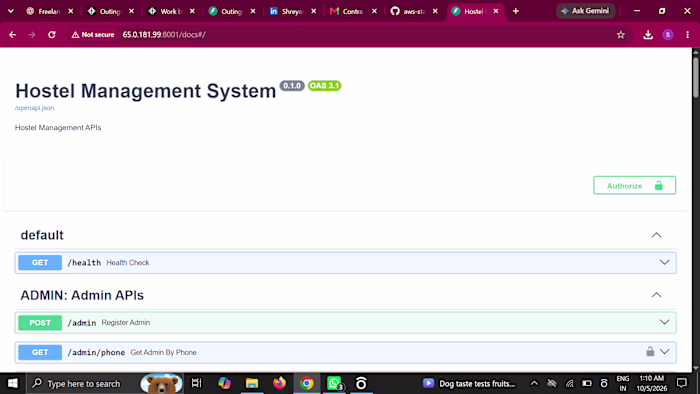Click the Chrome taskbar icon
Viewport: 700px width, 394px height.
point(307,383)
